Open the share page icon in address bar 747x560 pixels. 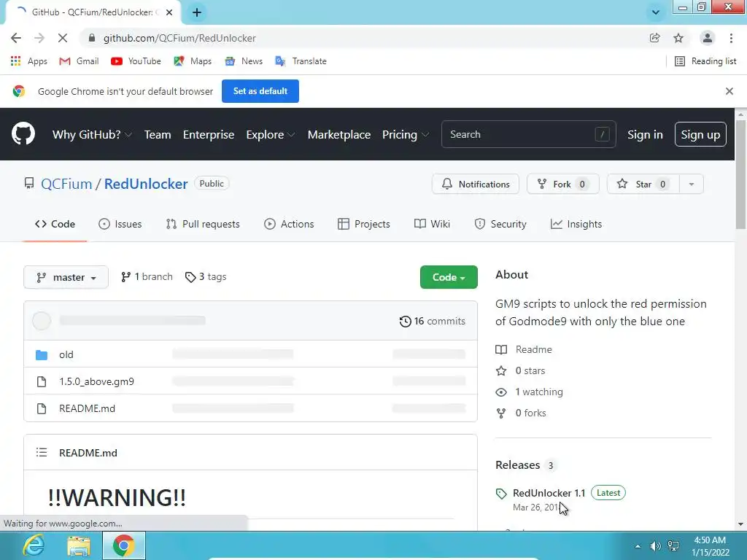(x=654, y=38)
